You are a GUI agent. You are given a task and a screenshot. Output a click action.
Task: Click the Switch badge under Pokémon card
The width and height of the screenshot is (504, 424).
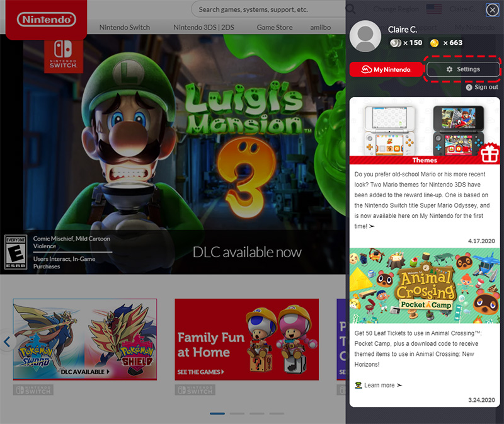click(33, 390)
